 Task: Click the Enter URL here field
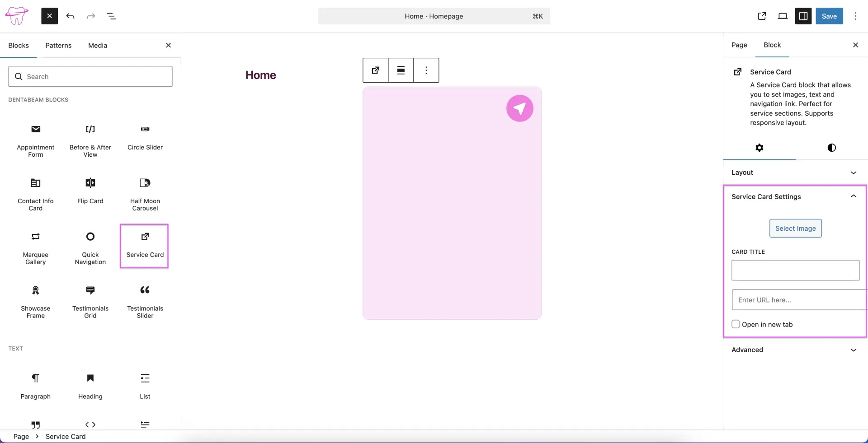[x=799, y=300]
